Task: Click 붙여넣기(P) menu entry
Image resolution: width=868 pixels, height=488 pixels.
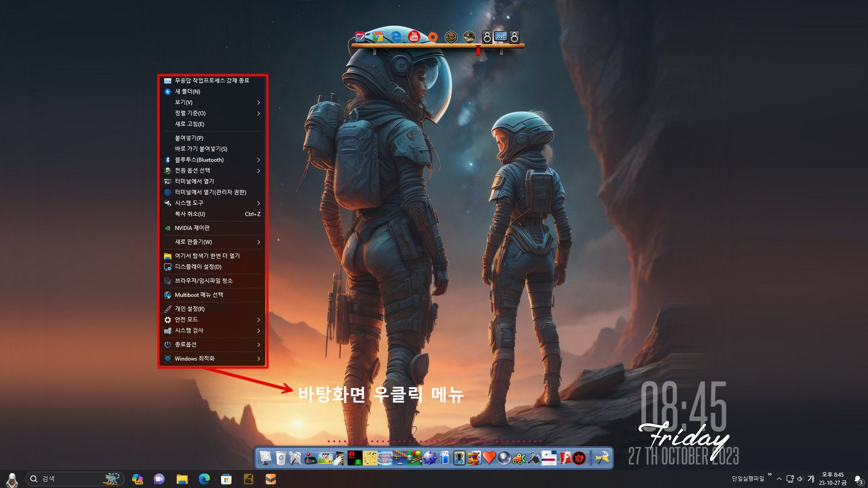Action: 212,138
